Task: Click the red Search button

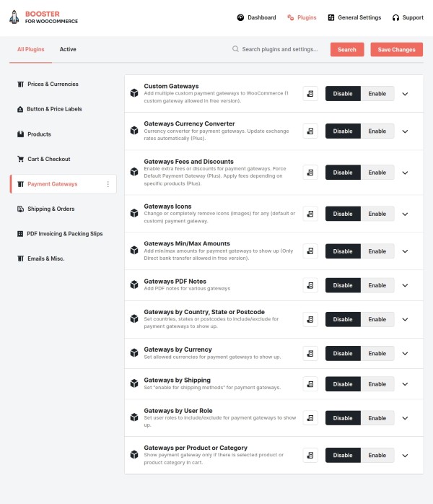Action: (347, 49)
